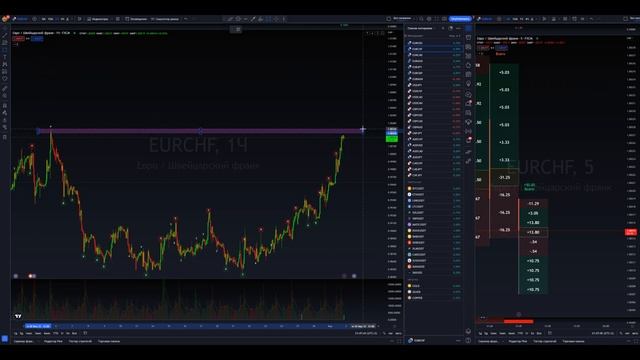Toggle авто scale on left chart

pyautogui.click(x=398, y=333)
